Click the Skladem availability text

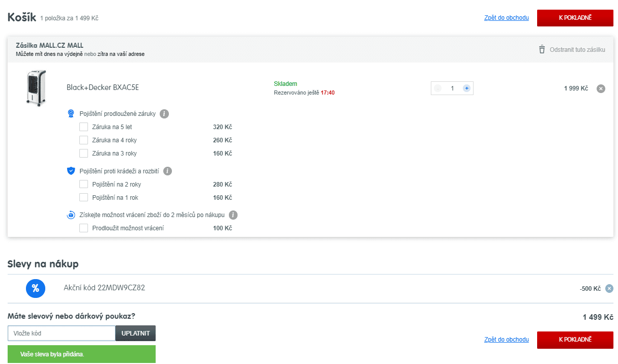pos(285,84)
